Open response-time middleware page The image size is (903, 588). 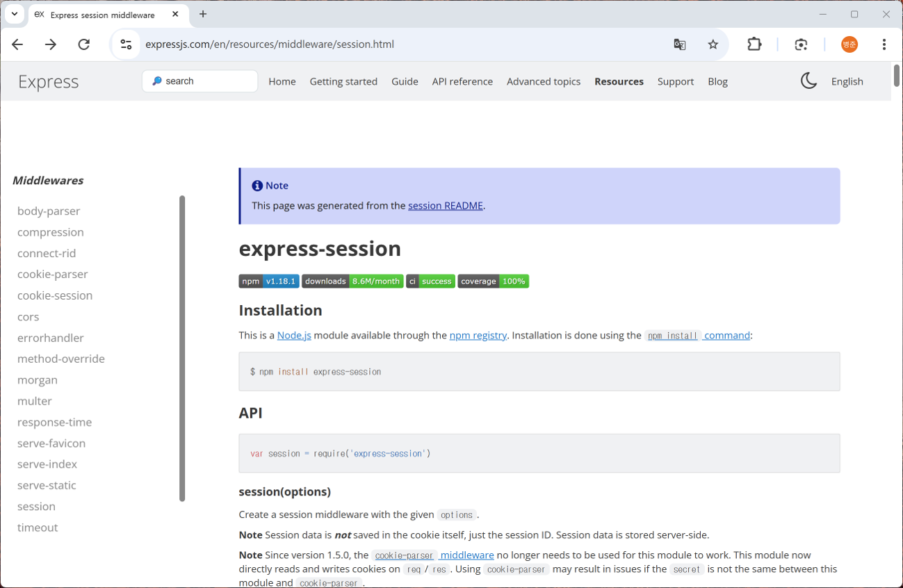(55, 422)
